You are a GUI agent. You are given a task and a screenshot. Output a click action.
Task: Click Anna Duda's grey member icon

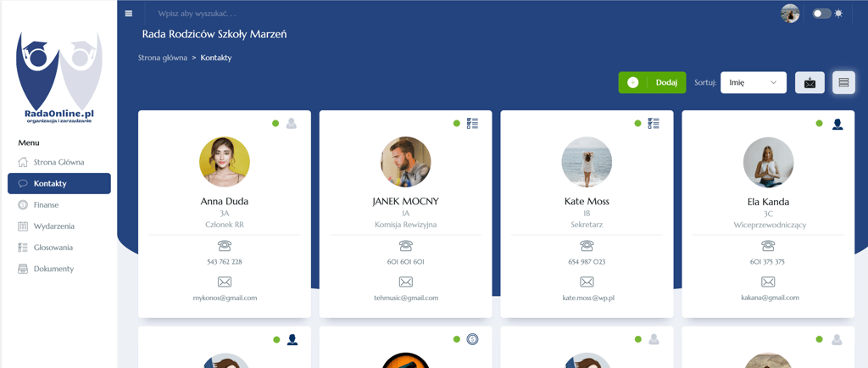[292, 124]
